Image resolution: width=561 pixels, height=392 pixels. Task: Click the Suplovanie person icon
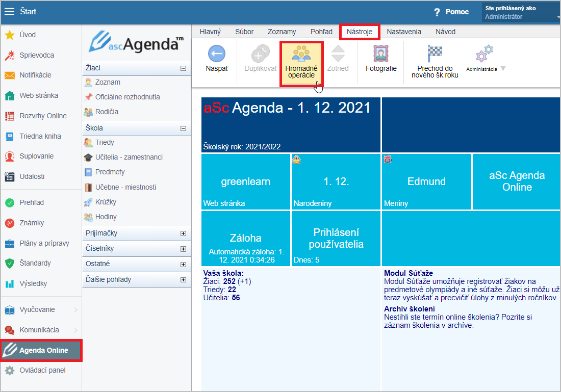tap(10, 156)
